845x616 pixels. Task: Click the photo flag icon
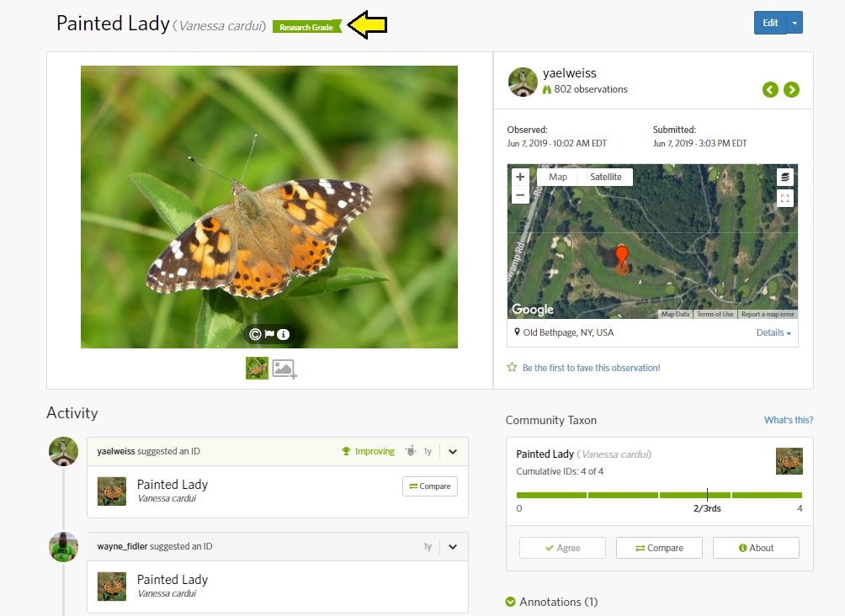(269, 334)
